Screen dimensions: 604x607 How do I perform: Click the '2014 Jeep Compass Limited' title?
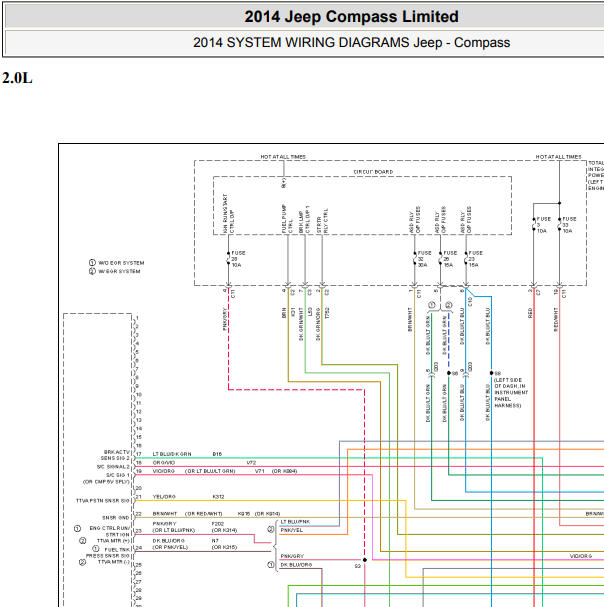coord(351,17)
